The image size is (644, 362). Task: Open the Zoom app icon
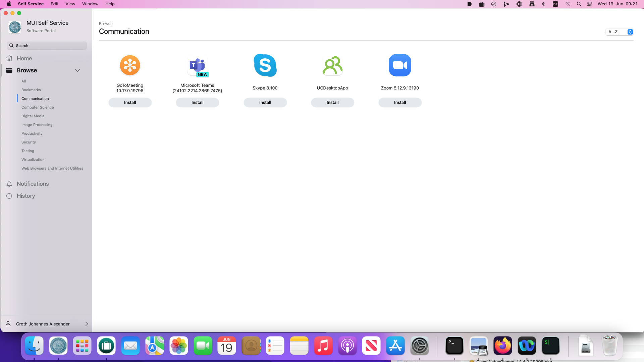point(400,65)
